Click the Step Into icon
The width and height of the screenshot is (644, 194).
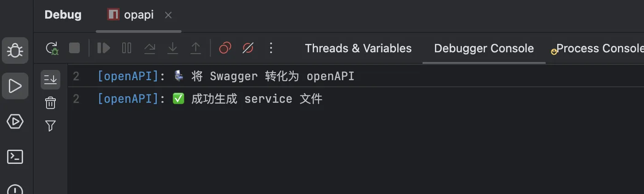[x=172, y=48]
